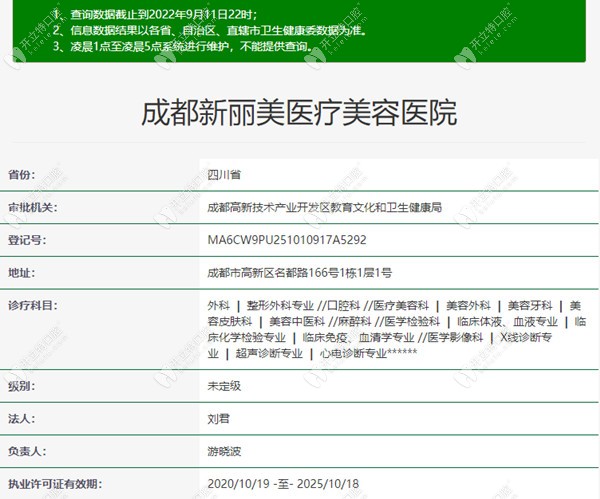Click the notice 凌晨1点至凌晨5点系统进行维护

coord(183,46)
